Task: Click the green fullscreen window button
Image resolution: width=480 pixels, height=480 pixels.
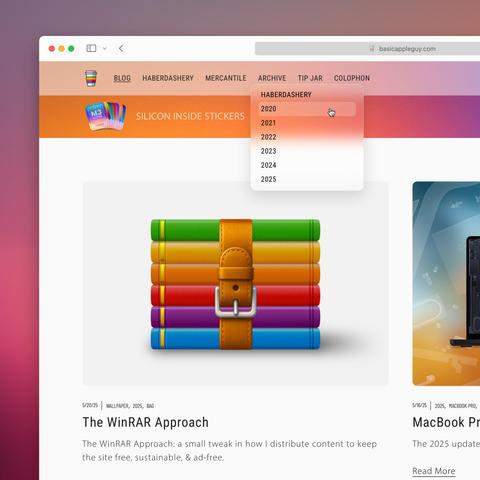Action: click(x=71, y=49)
